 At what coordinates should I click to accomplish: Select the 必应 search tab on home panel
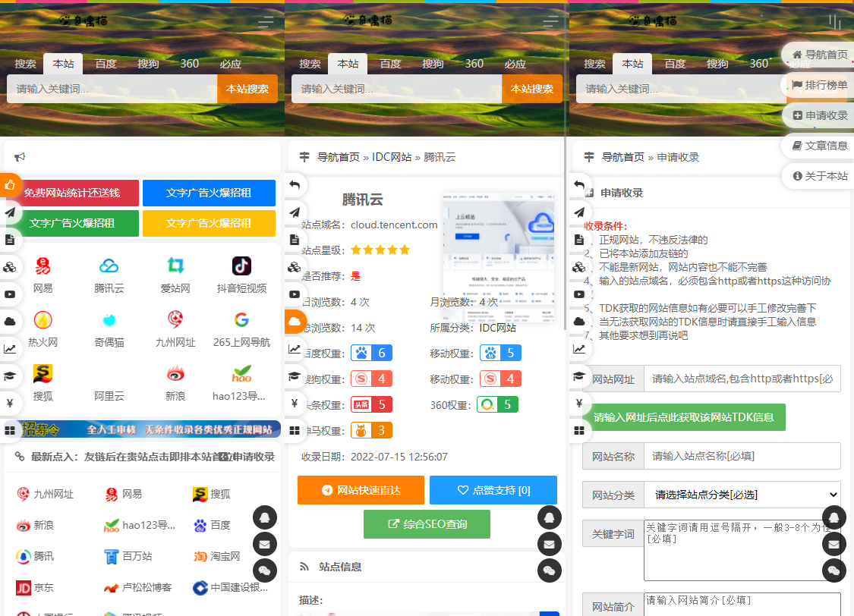pos(230,64)
